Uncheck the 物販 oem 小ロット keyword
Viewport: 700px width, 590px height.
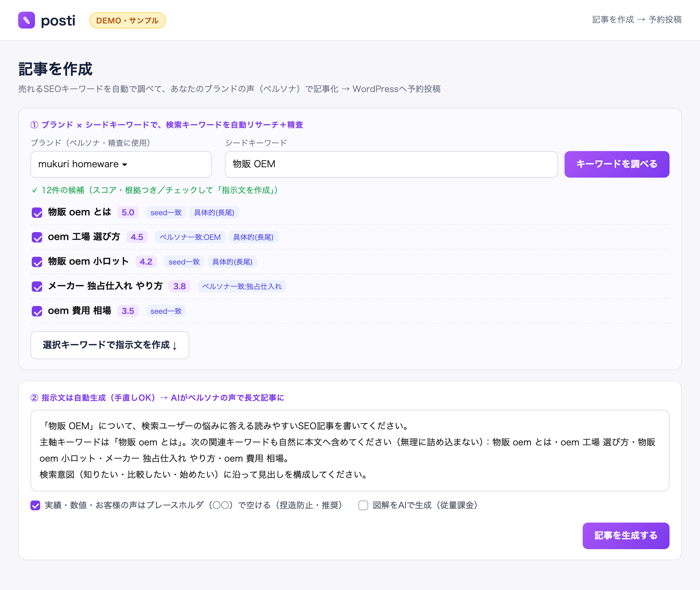(x=37, y=262)
